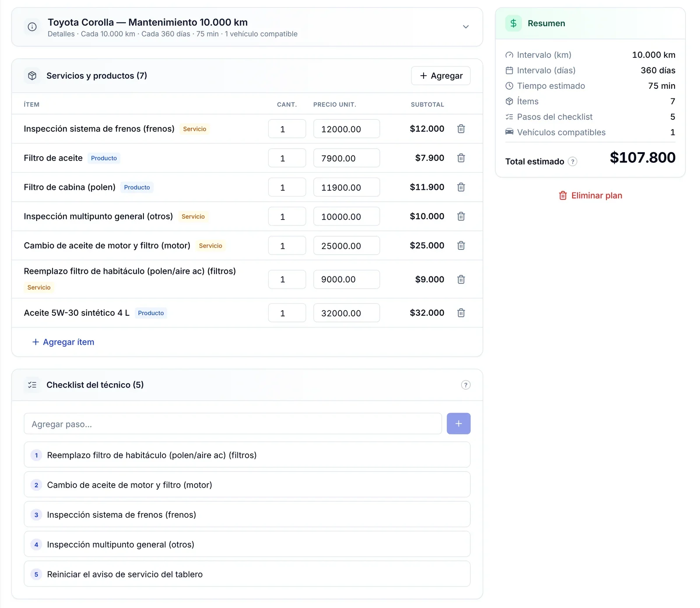700x608 pixels.
Task: Expand the Toyota Corolla details chevron
Action: pyautogui.click(x=465, y=27)
